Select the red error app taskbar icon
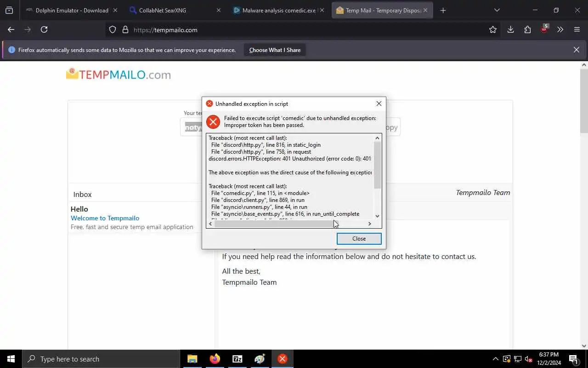This screenshot has width=588, height=368. [283, 359]
